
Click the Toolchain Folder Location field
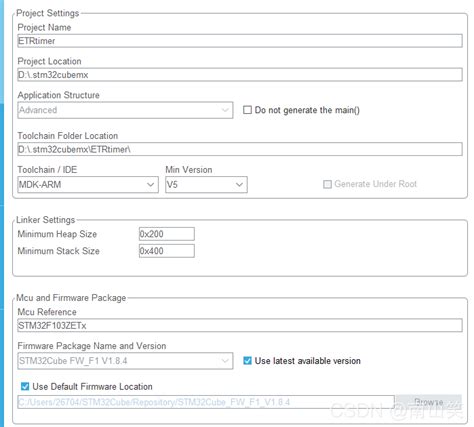point(240,149)
